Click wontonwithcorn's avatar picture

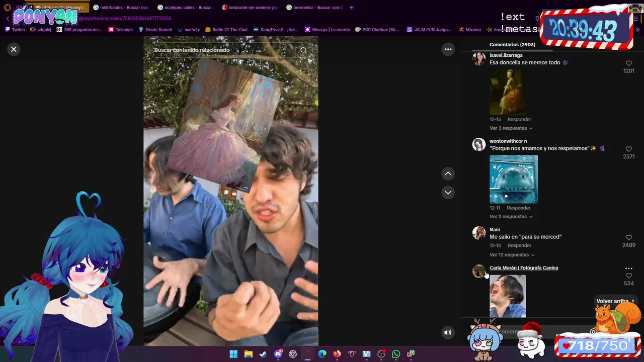pyautogui.click(x=478, y=145)
